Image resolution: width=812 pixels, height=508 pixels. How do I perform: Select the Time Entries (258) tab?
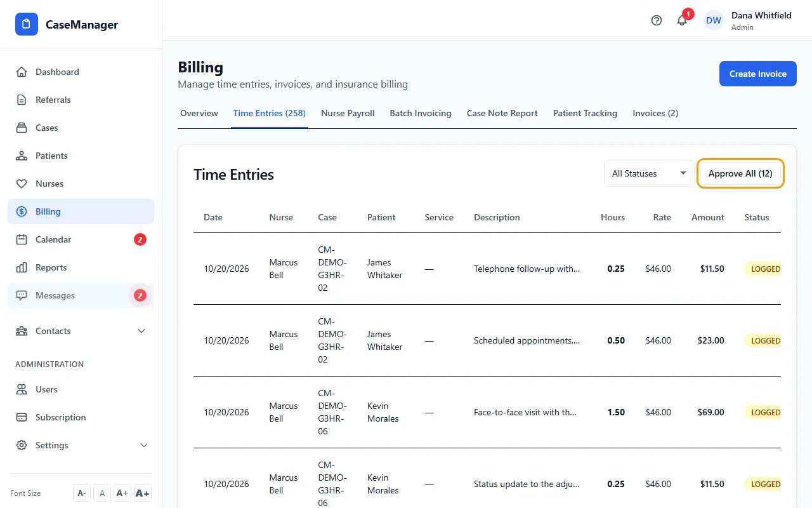(270, 113)
